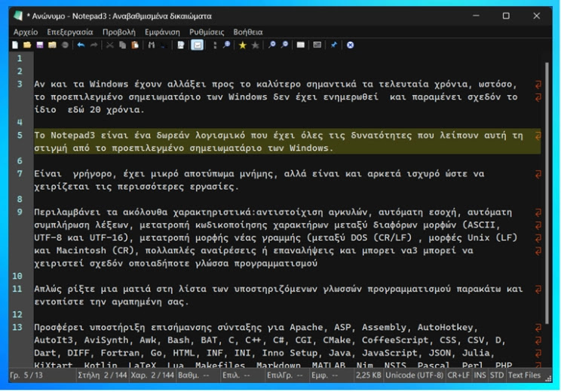Viewport: 561px width, 392px height.
Task: Paste from clipboard using clipboard icon
Action: [x=135, y=45]
